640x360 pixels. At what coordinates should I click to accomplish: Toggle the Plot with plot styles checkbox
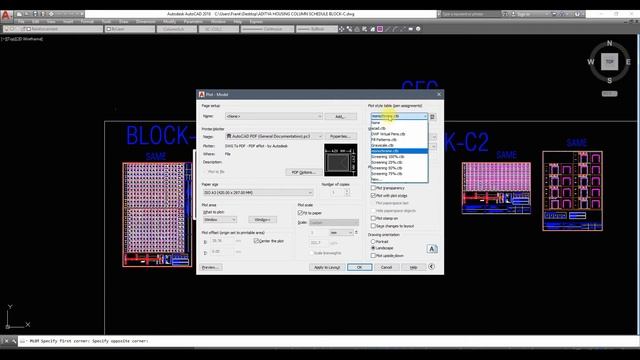pyautogui.click(x=373, y=196)
